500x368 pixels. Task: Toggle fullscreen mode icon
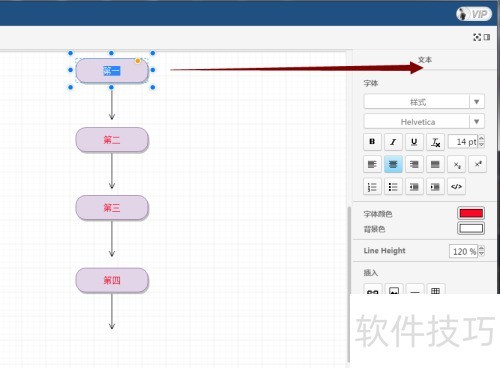click(x=477, y=37)
